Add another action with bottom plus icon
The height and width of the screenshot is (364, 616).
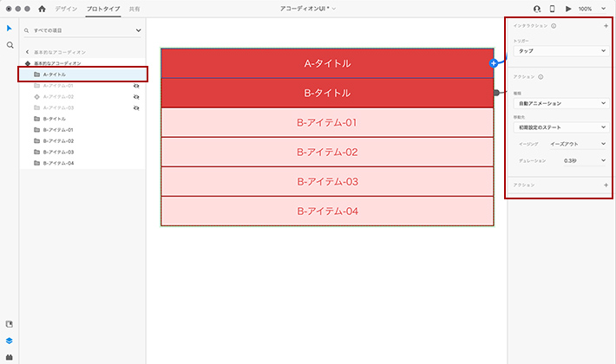[x=606, y=185]
